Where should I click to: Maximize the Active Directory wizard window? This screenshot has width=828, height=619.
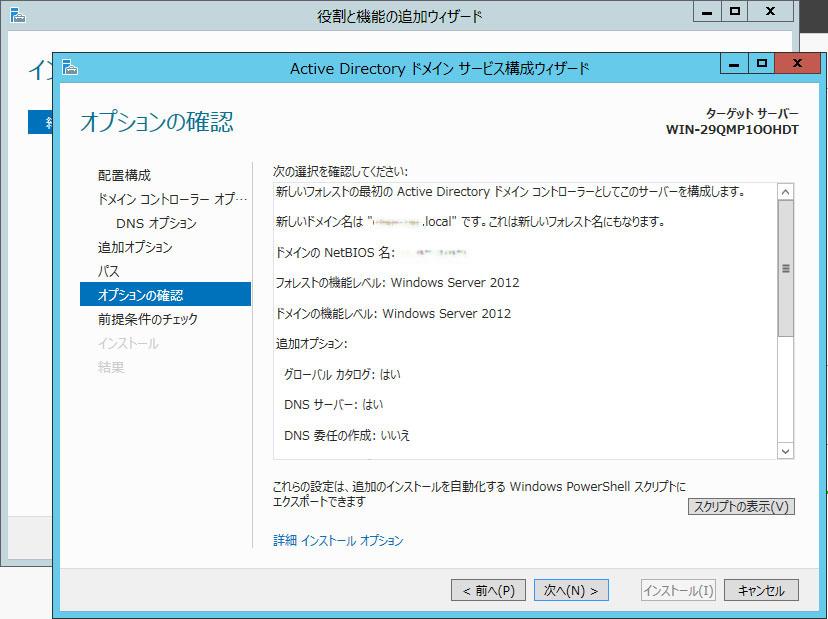pos(761,64)
